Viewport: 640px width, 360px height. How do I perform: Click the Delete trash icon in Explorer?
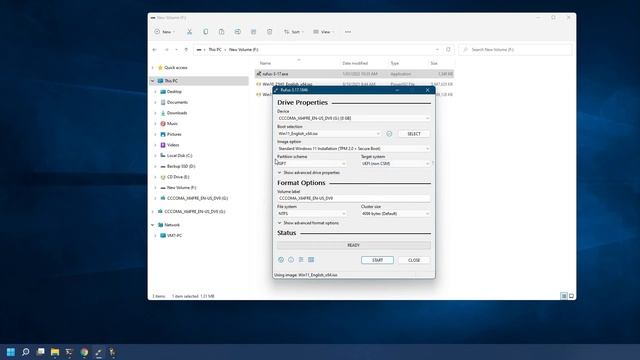pos(269,32)
